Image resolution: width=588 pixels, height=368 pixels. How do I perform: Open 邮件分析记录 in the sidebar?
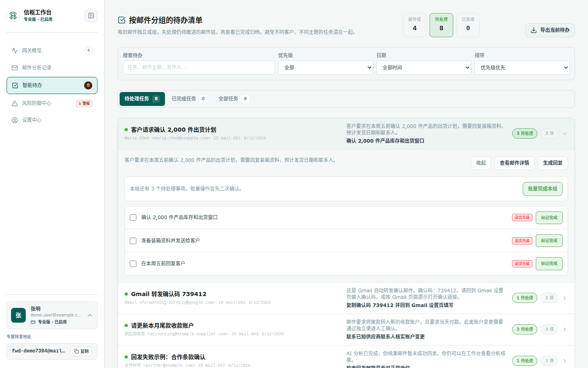(52, 68)
